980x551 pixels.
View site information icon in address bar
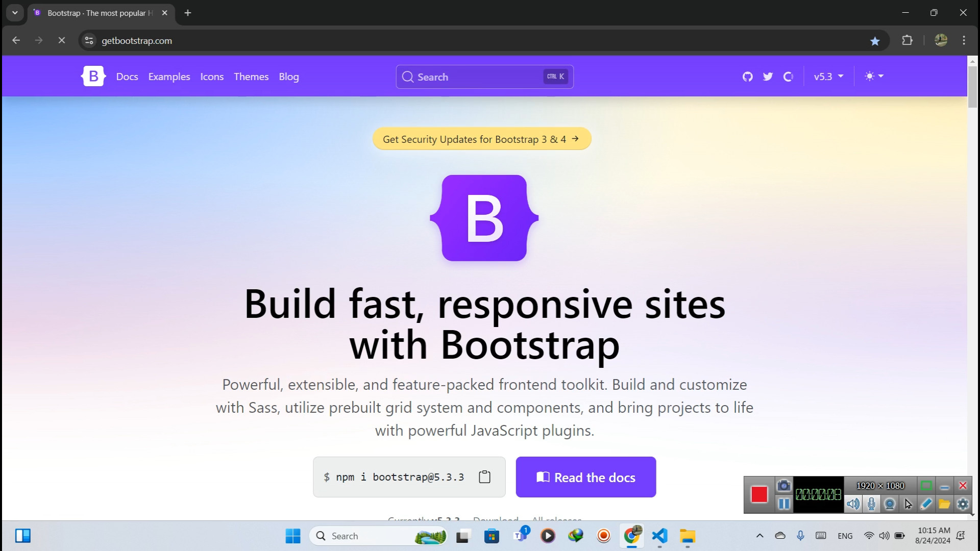pos(89,40)
